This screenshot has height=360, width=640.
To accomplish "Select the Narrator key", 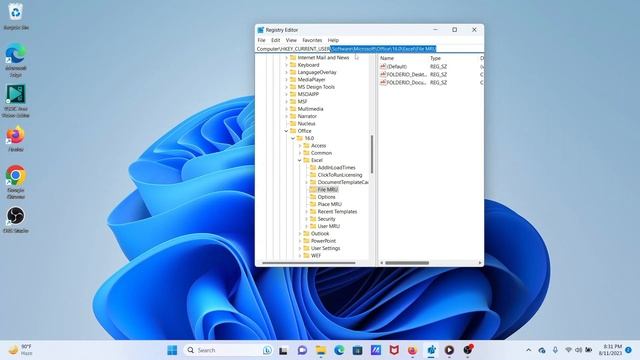I will 307,116.
